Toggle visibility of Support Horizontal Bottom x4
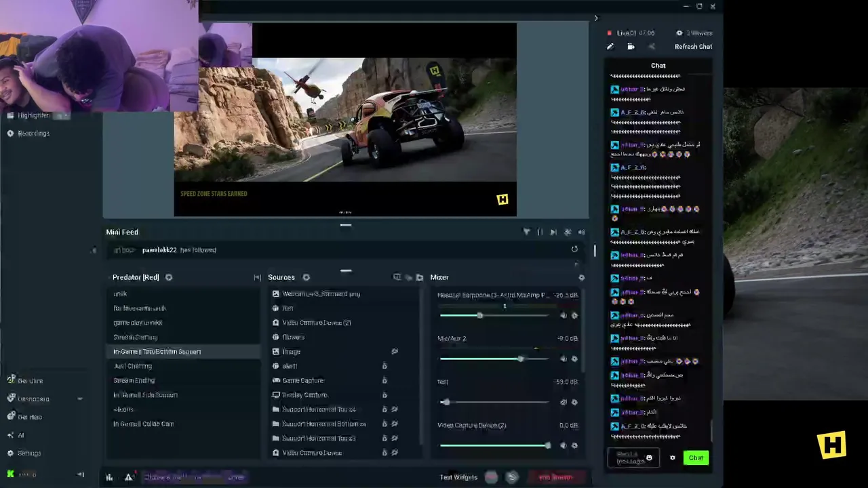Screen dimensions: 868x488 pos(395,424)
